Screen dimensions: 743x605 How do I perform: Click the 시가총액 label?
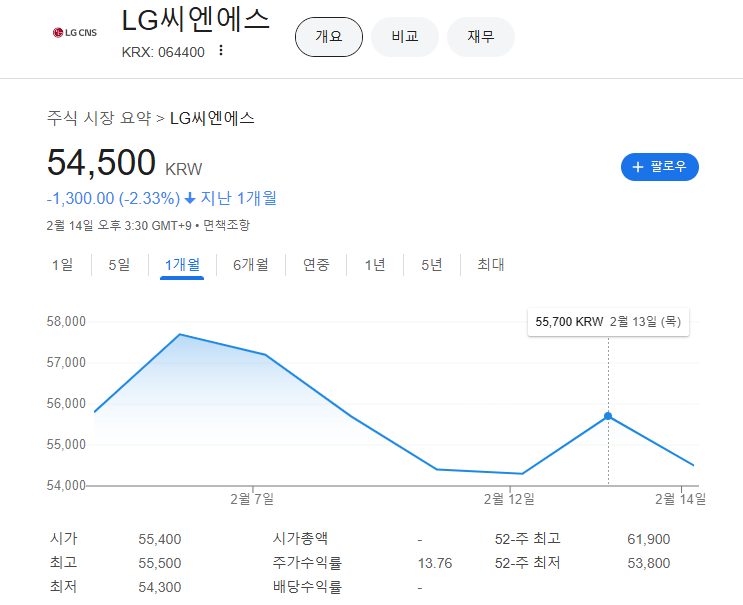(x=300, y=539)
